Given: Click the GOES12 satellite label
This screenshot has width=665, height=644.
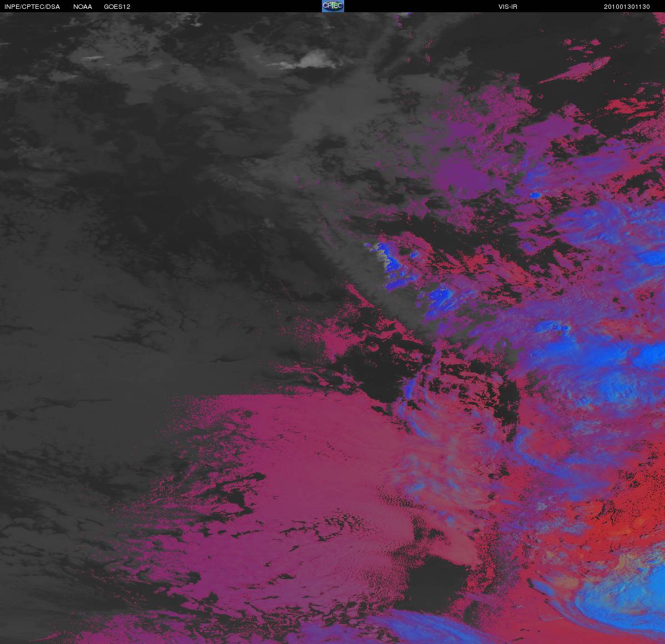Looking at the screenshot, I should pos(117,7).
